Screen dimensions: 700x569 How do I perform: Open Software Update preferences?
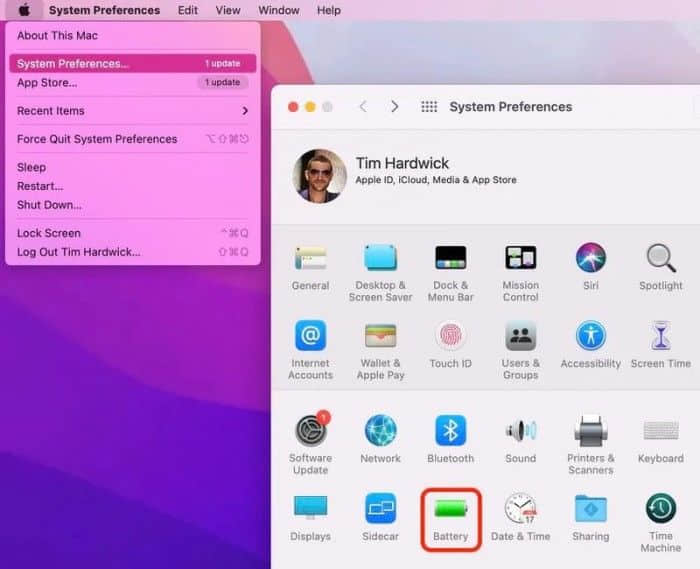pos(310,443)
